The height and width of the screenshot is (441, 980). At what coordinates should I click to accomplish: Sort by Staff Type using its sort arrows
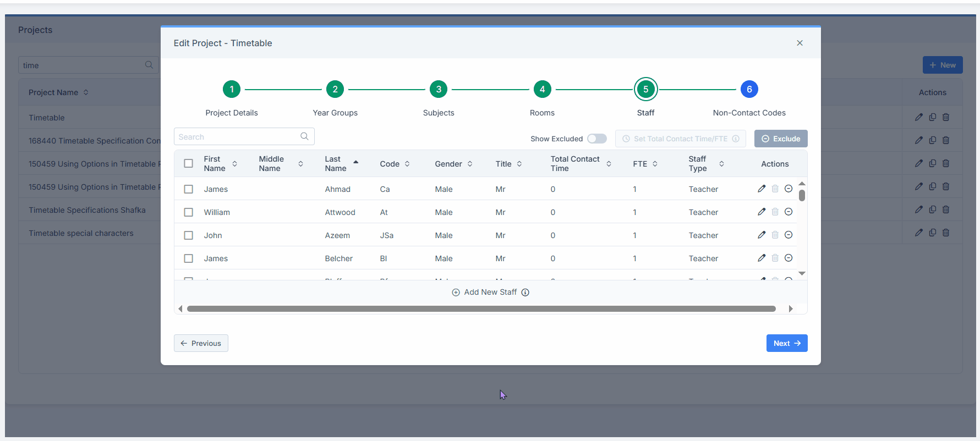pyautogui.click(x=721, y=164)
